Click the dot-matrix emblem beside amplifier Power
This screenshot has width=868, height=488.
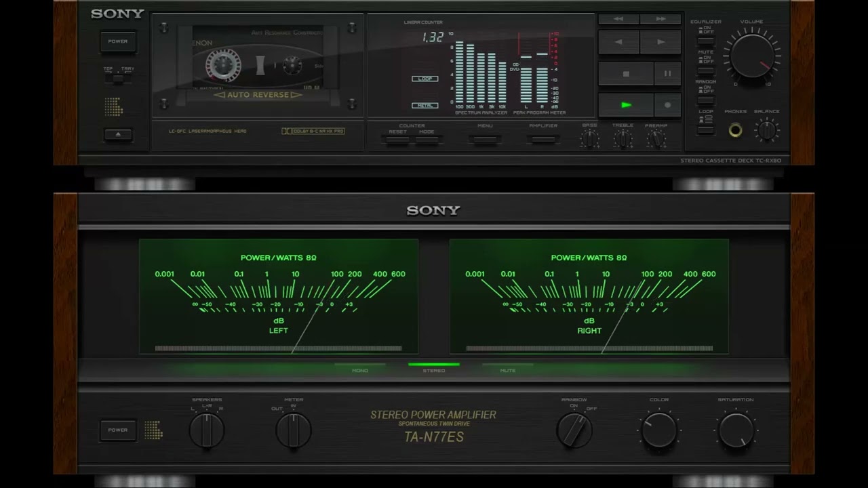pyautogui.click(x=153, y=430)
